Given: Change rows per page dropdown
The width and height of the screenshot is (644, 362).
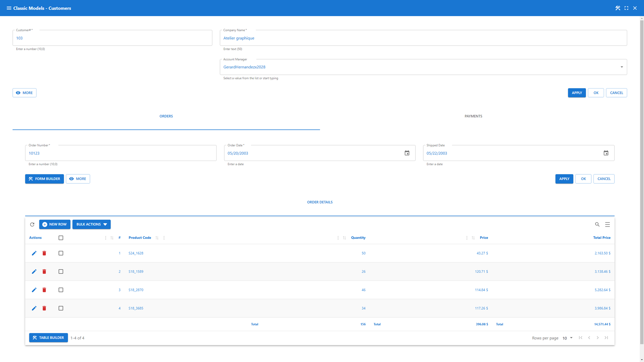Looking at the screenshot, I should coord(568,338).
